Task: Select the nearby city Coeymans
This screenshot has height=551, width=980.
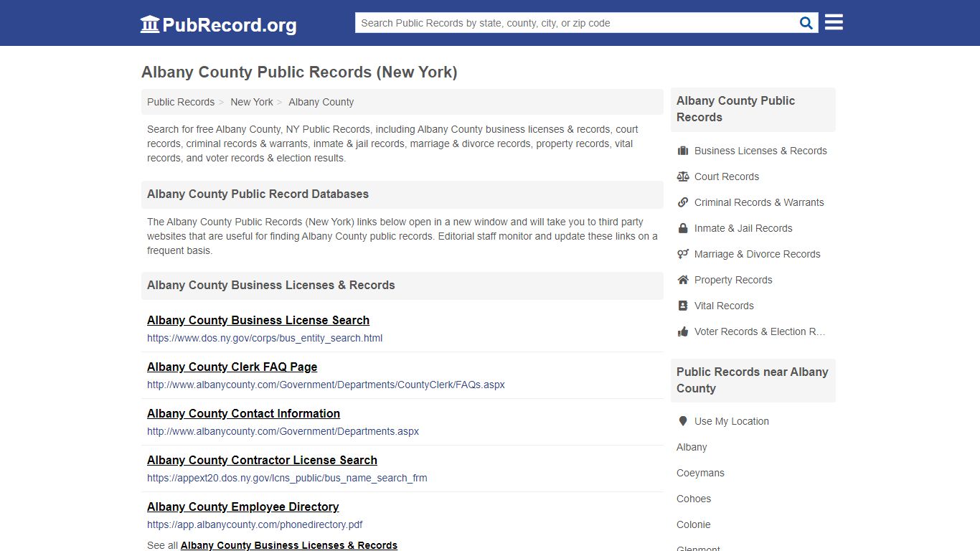Action: point(700,473)
